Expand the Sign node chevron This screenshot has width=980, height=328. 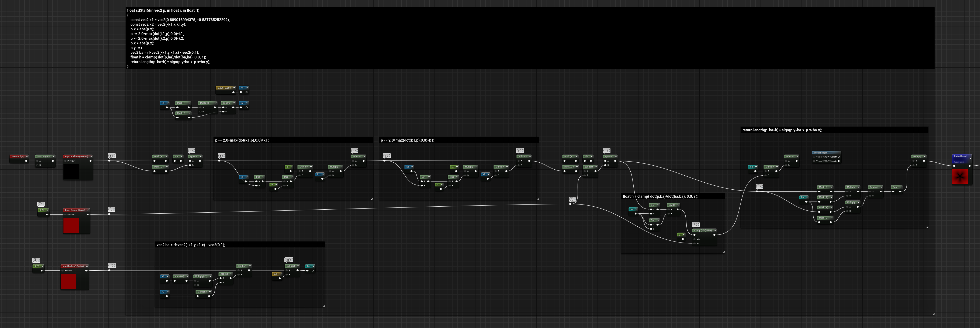coord(900,187)
